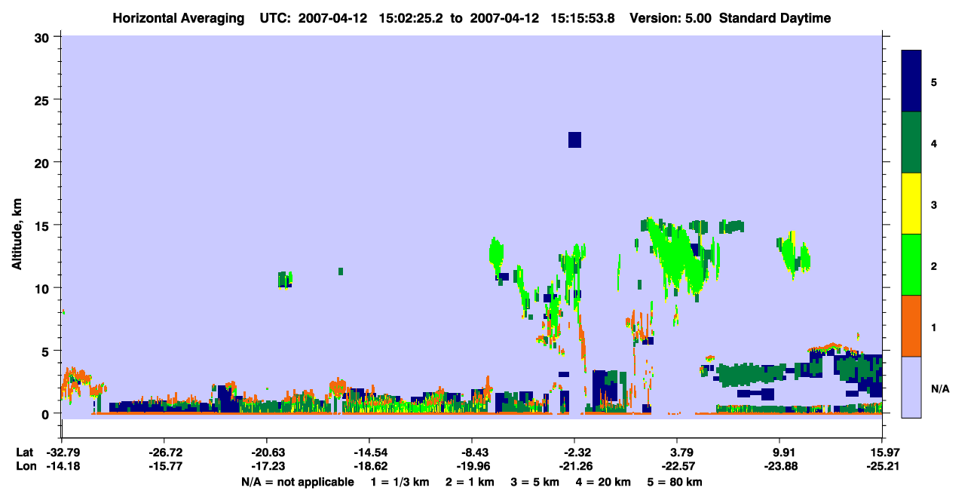
Task: Click the dark blue colorbar segment labeled 5
Action: (911, 81)
